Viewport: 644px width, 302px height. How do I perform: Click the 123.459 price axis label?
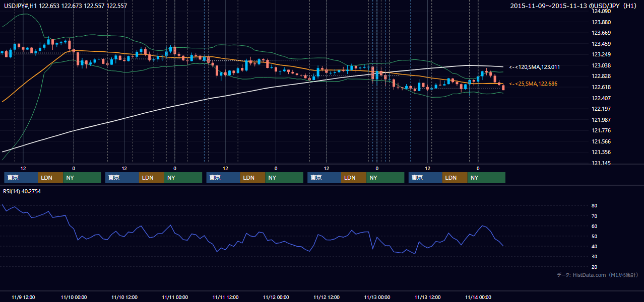pos(601,44)
